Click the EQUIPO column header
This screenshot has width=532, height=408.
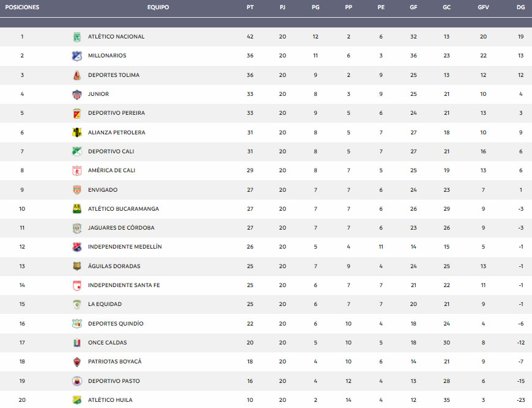pyautogui.click(x=158, y=7)
